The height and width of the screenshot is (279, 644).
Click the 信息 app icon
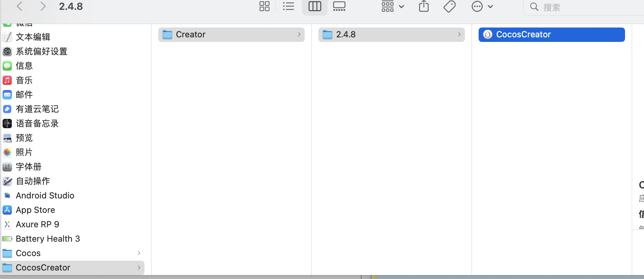click(7, 66)
